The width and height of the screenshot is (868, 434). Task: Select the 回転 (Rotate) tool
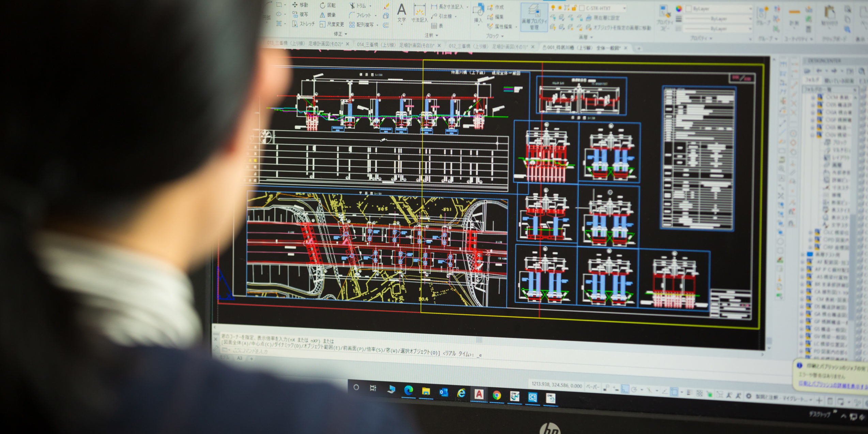tap(328, 5)
